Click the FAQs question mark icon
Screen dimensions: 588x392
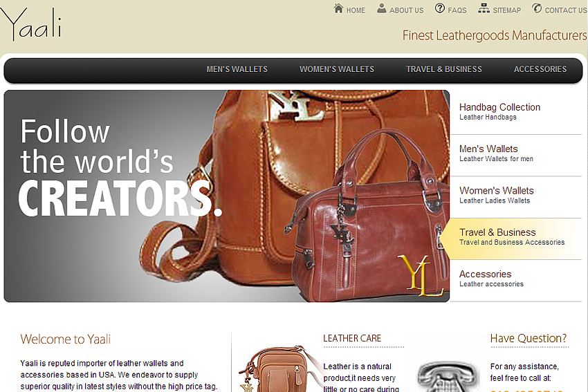[x=440, y=8]
